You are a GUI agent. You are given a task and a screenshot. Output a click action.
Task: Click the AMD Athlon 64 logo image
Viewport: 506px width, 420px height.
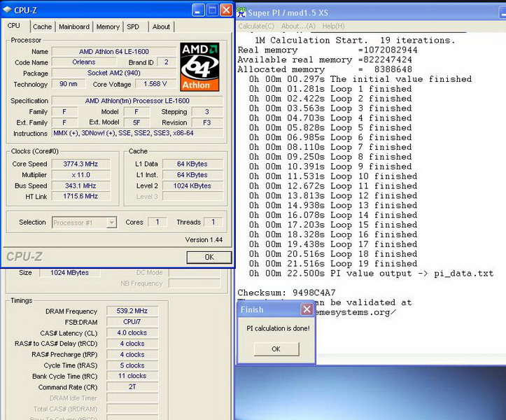pyautogui.click(x=199, y=66)
